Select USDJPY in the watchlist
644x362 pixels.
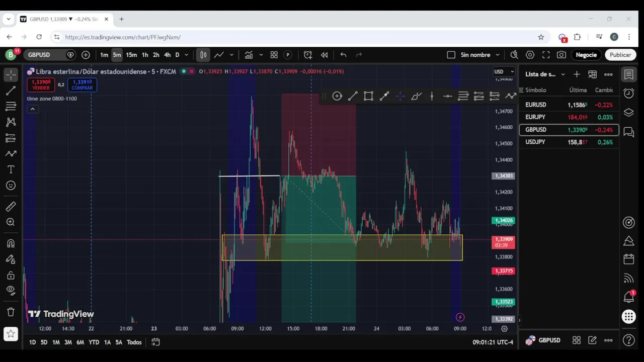[x=569, y=142]
